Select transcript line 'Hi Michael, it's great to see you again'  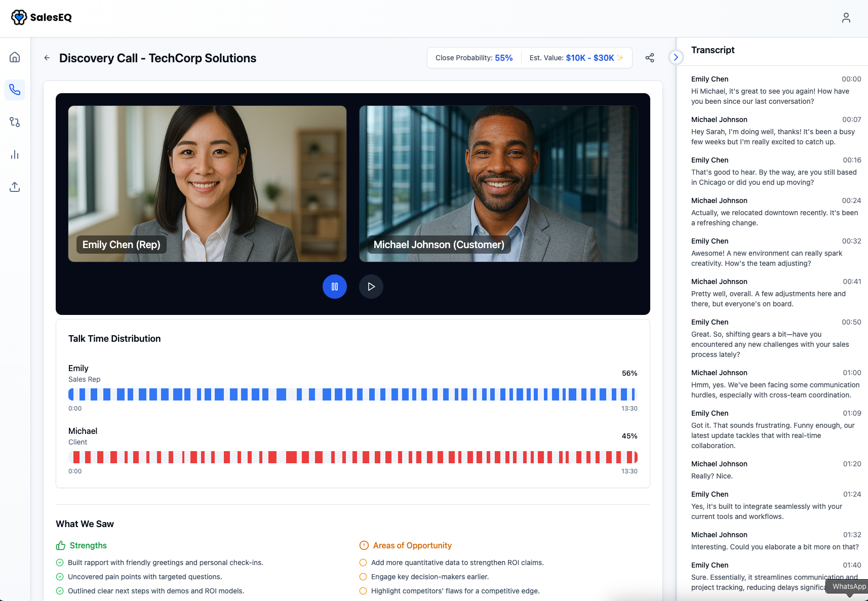770,96
